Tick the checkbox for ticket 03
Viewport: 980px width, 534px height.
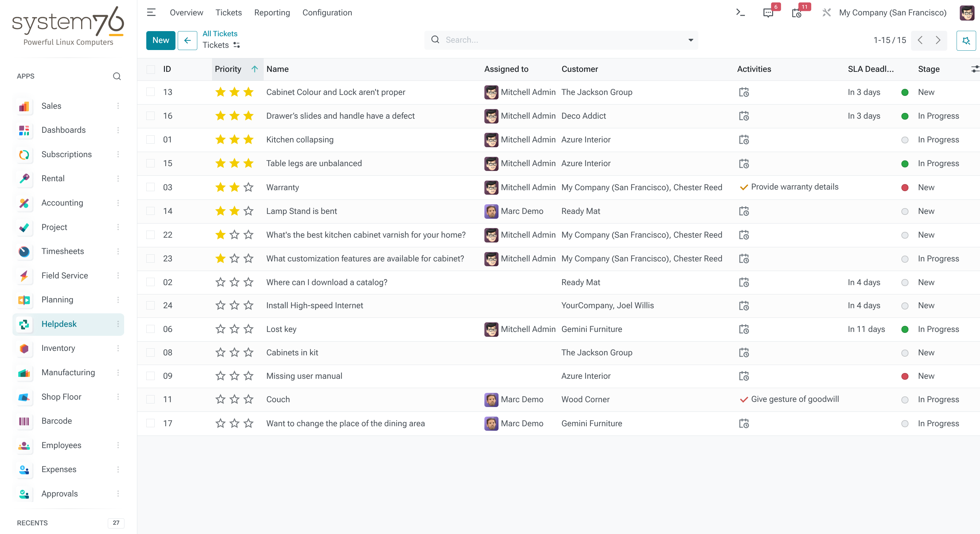[x=151, y=188]
